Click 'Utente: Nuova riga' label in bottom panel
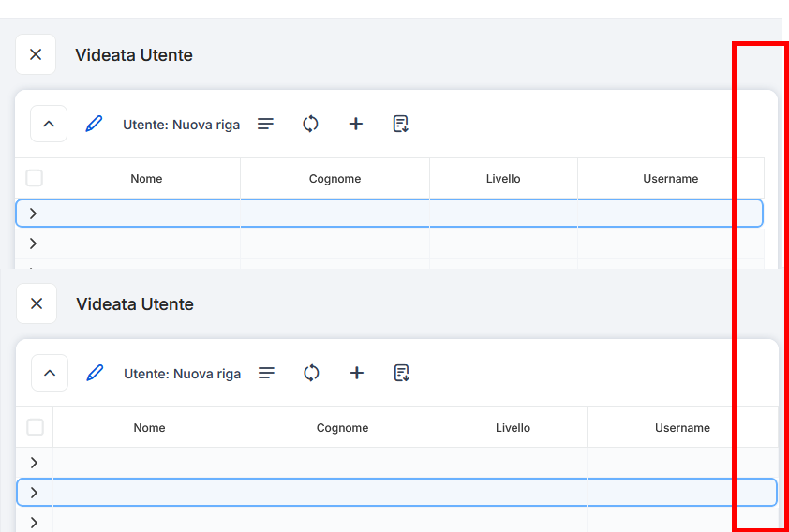Viewport: 789px width, 532px height. point(182,374)
